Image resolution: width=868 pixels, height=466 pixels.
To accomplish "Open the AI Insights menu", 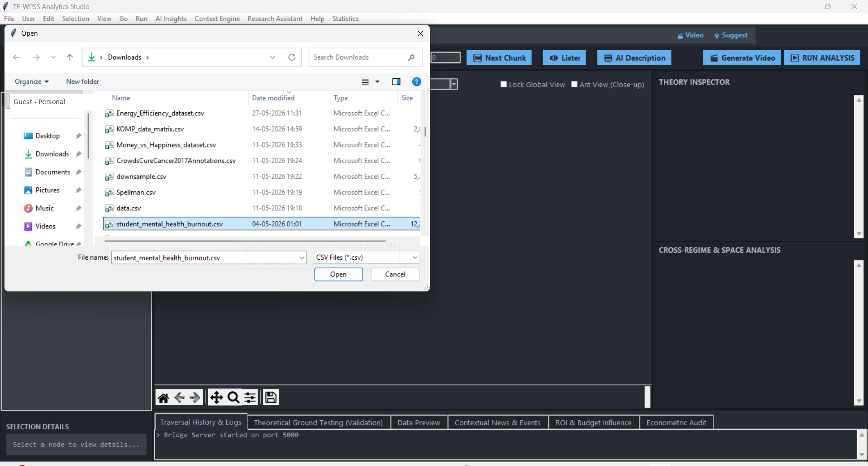I will click(171, 19).
